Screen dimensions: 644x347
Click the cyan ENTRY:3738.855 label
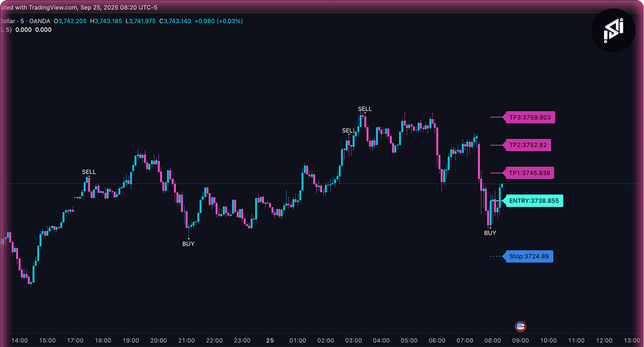pyautogui.click(x=534, y=201)
